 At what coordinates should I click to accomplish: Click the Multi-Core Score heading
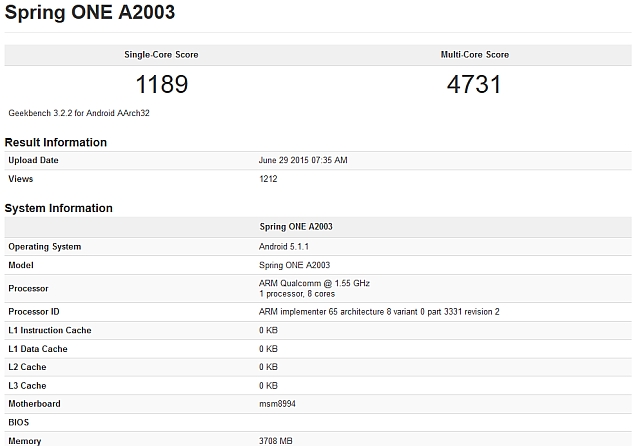point(475,54)
